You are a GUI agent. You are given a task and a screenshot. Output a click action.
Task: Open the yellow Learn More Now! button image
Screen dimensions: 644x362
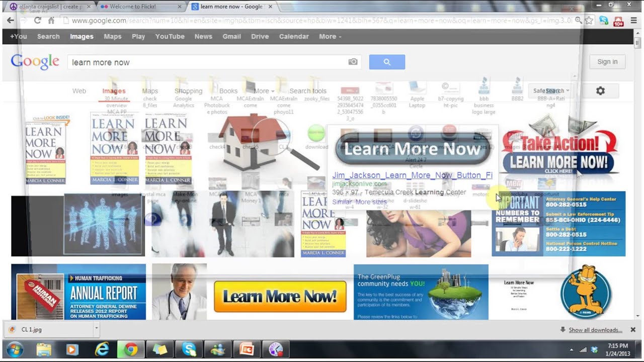280,296
